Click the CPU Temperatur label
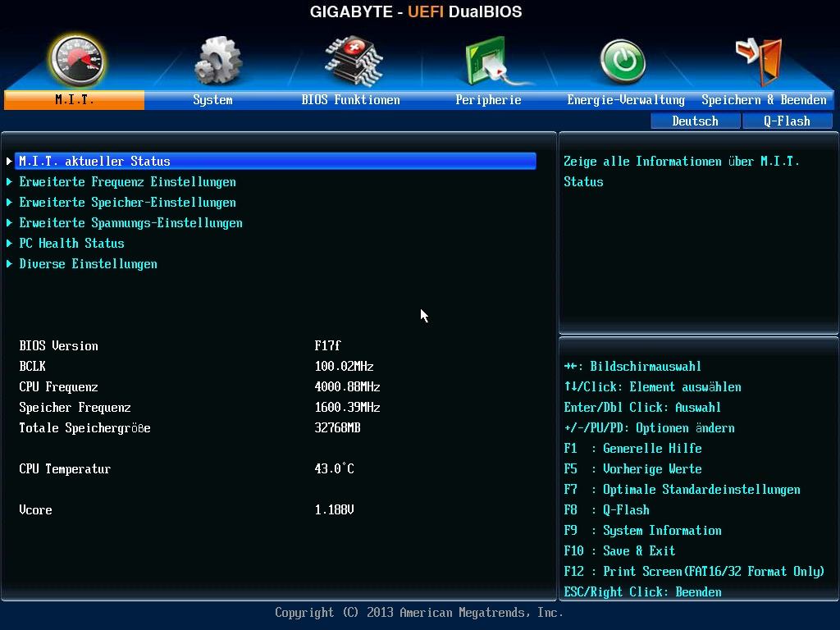840x630 pixels. click(x=65, y=469)
